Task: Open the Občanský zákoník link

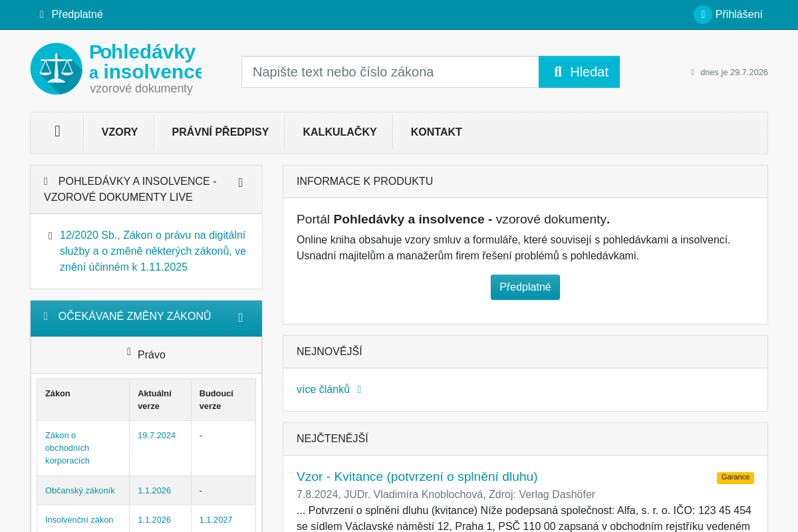Action: pyautogui.click(x=80, y=491)
